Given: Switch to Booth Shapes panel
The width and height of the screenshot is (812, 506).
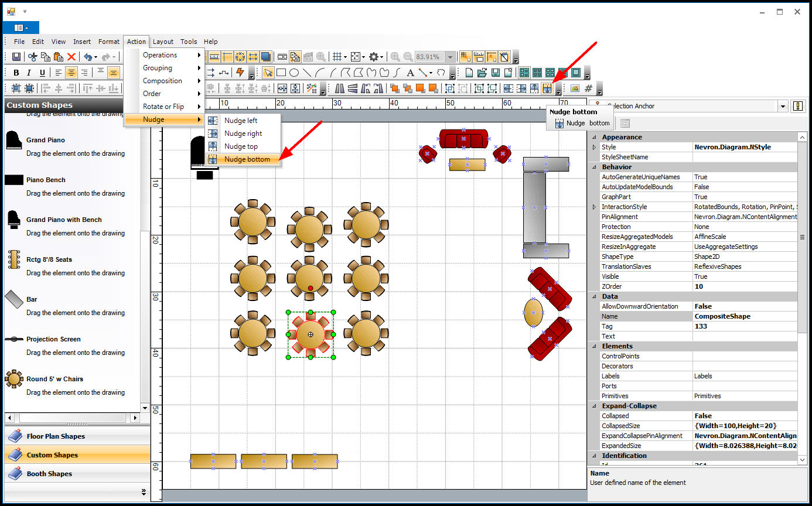Looking at the screenshot, I should 77,474.
